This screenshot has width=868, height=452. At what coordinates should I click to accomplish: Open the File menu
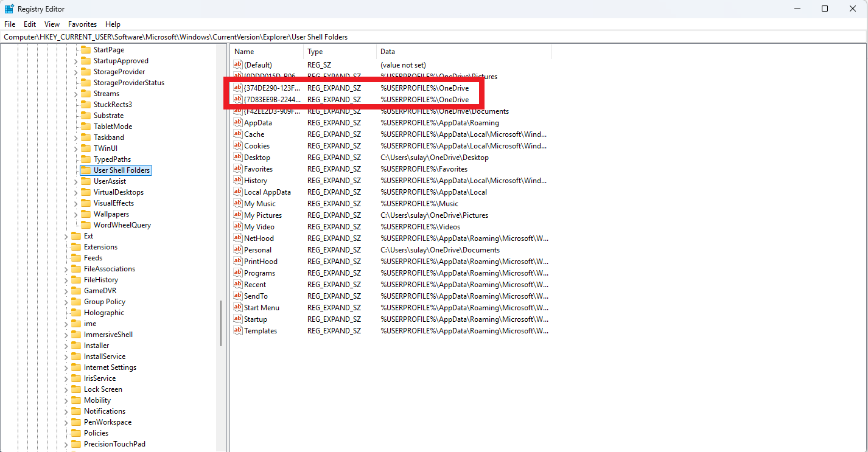pyautogui.click(x=10, y=24)
